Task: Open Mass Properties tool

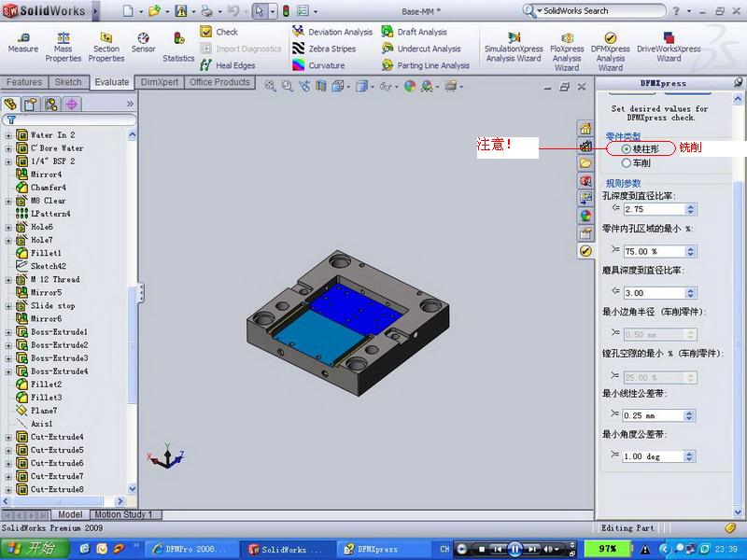Action: click(x=63, y=48)
